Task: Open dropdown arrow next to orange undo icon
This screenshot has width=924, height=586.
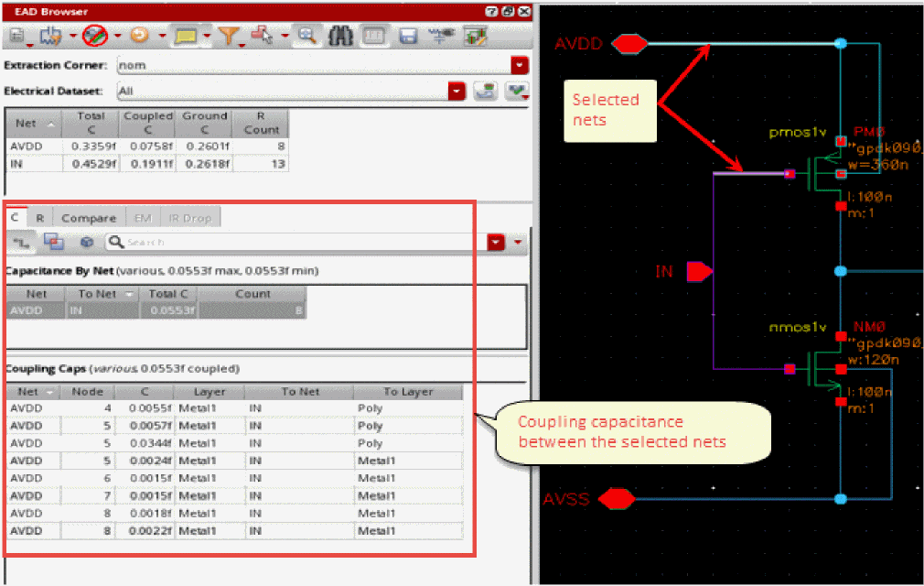Action: point(162,37)
